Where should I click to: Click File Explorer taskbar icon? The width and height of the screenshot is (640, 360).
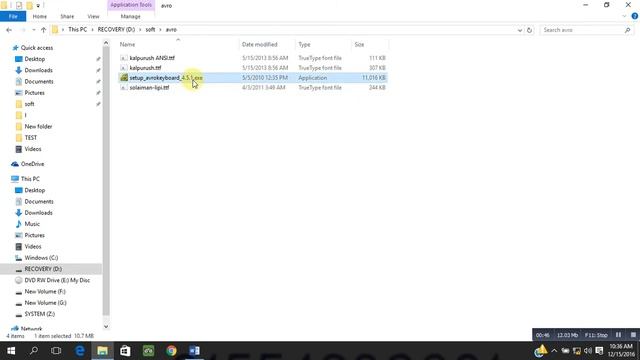point(102,351)
